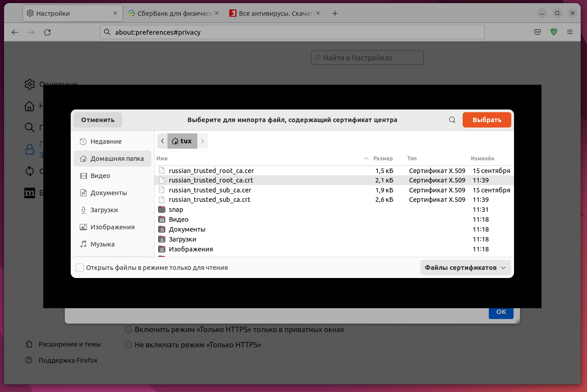Switch to the Настройки browser tab
The image size is (587, 392).
73,14
